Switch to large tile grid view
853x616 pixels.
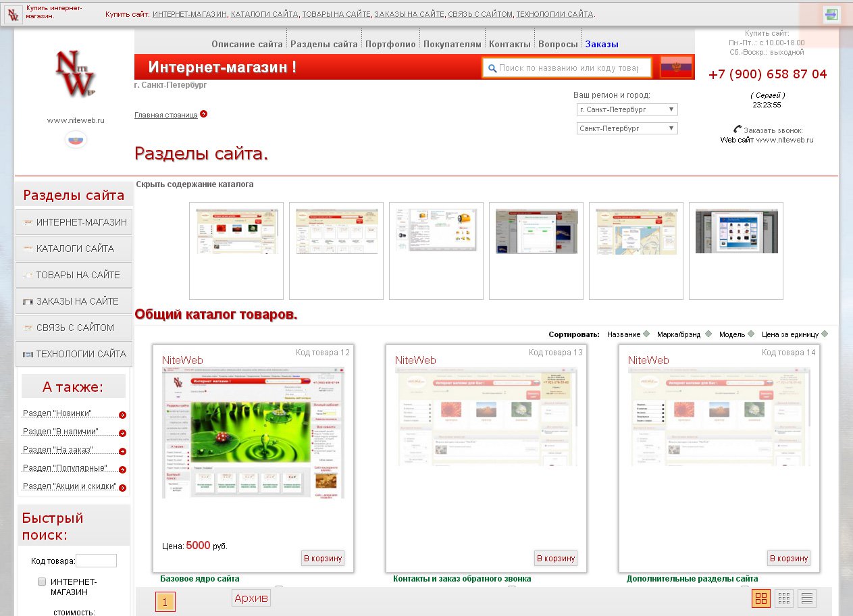[761, 598]
